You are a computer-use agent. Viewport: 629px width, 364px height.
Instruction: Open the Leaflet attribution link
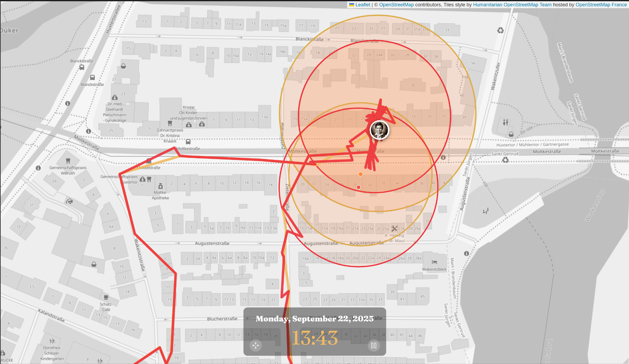(363, 5)
